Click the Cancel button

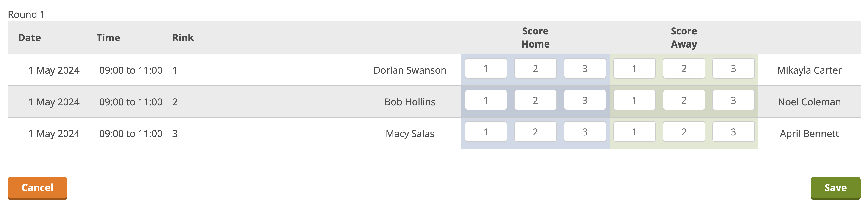pos(37,188)
